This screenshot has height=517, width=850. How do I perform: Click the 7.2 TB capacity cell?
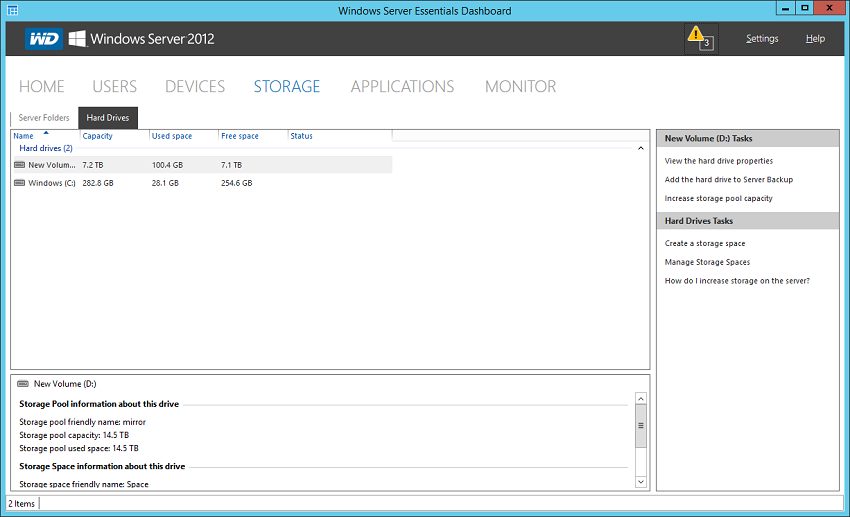[93, 165]
